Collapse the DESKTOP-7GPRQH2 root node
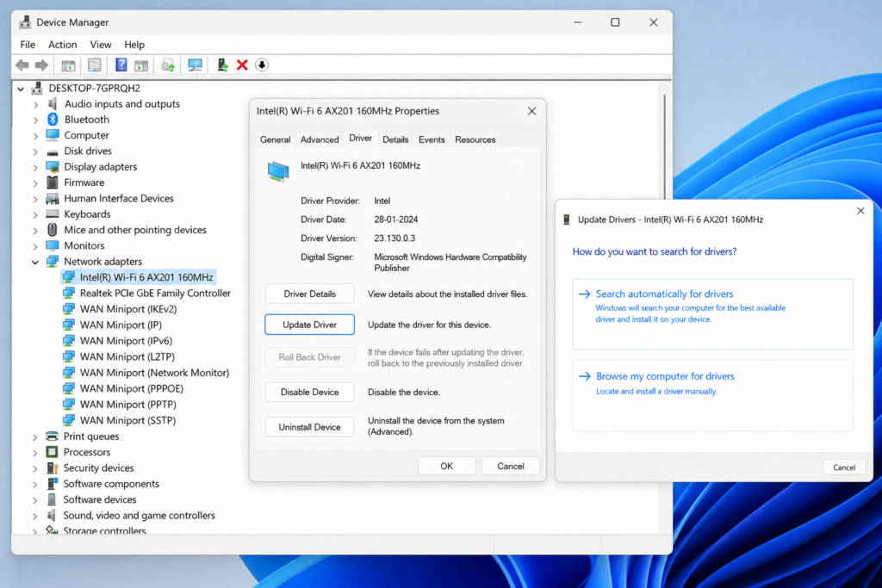The image size is (882, 588). pyautogui.click(x=21, y=89)
